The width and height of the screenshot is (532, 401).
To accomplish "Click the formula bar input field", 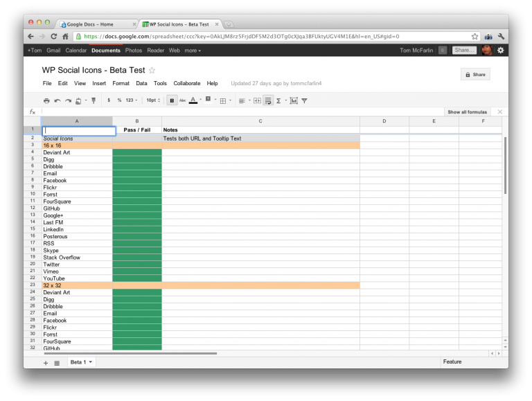I will [242, 112].
